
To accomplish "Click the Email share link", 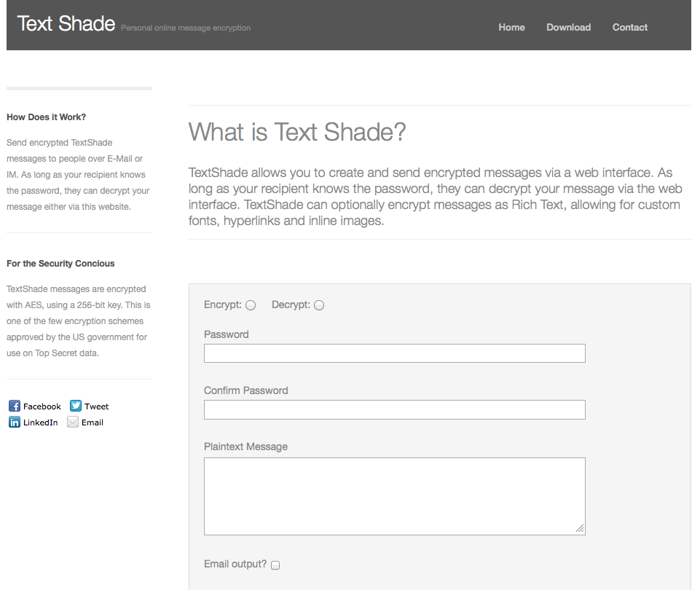I will 93,422.
